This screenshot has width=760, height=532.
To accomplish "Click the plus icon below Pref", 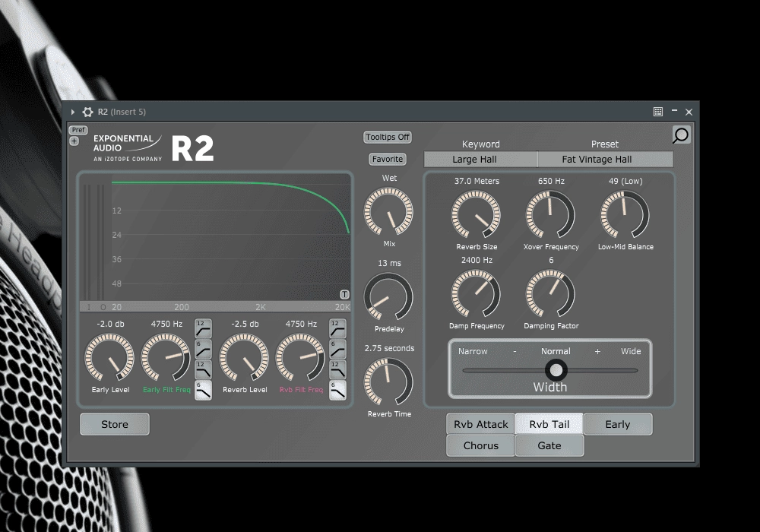I will (x=74, y=141).
